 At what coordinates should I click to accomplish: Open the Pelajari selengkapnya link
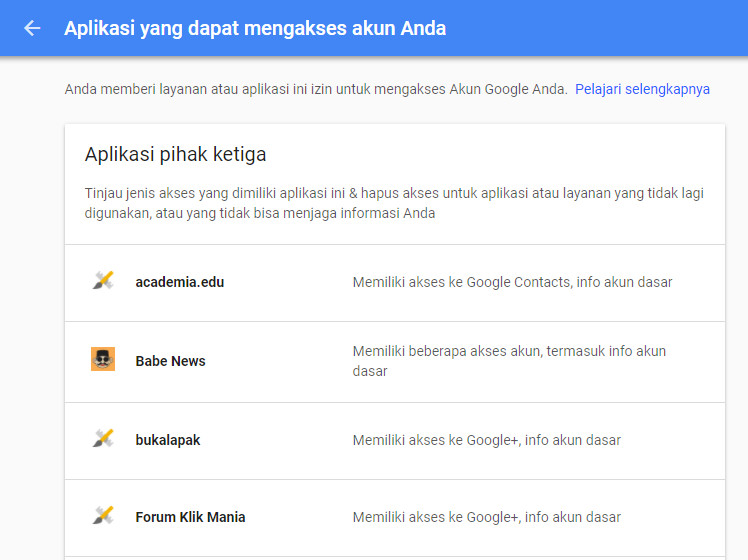click(x=642, y=89)
